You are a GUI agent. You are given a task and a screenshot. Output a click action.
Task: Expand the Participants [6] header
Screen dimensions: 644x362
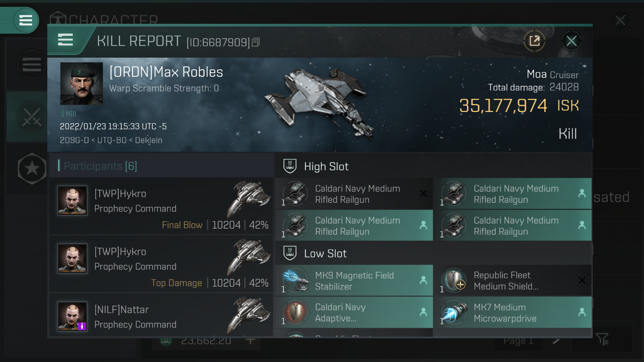click(100, 166)
